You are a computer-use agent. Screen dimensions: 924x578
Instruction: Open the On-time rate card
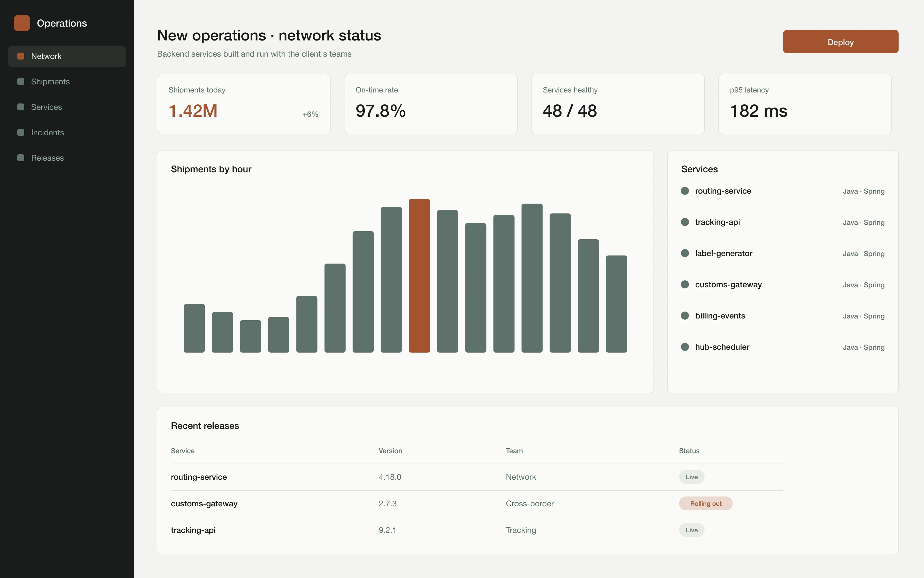[431, 104]
